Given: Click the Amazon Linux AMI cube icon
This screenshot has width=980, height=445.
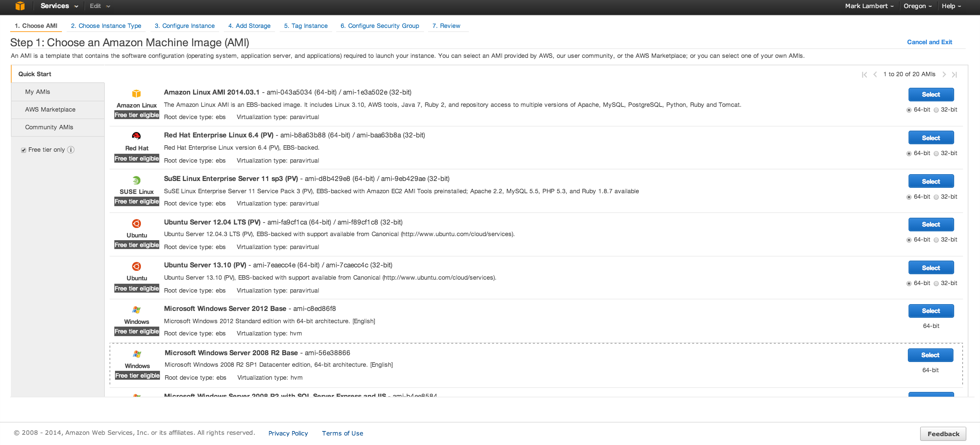Looking at the screenshot, I should point(136,94).
